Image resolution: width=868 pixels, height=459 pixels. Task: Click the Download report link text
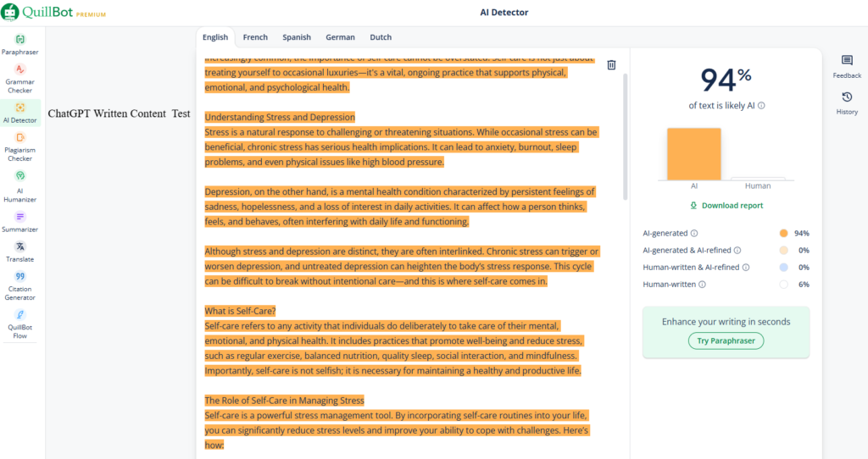(x=732, y=205)
